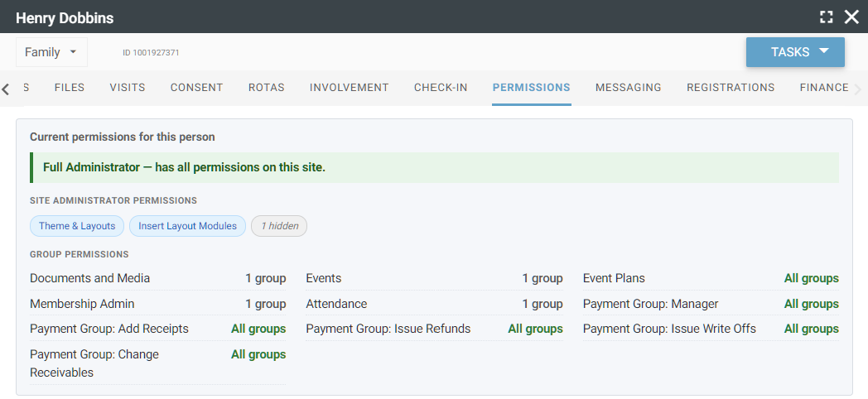
Task: Open the Family dropdown
Action: point(51,52)
